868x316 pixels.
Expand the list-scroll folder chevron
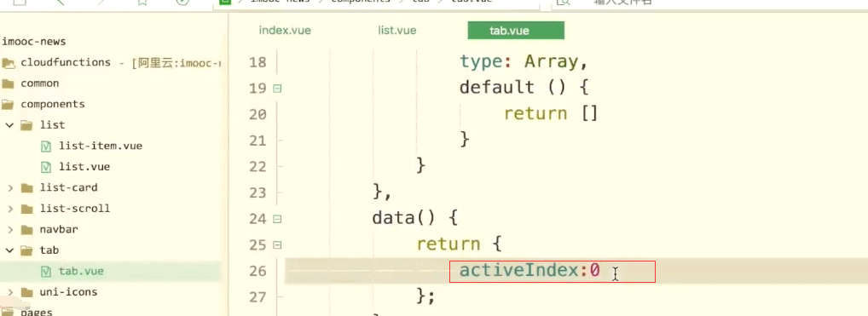coord(10,209)
